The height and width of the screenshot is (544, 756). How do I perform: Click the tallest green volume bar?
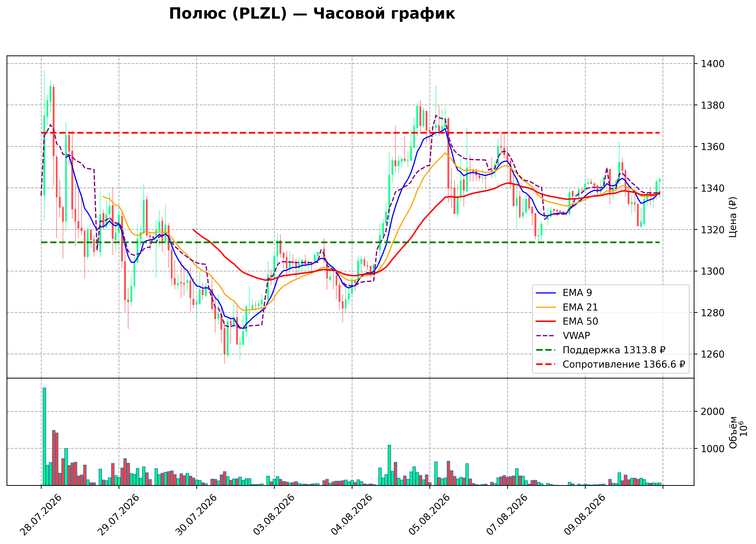click(44, 436)
